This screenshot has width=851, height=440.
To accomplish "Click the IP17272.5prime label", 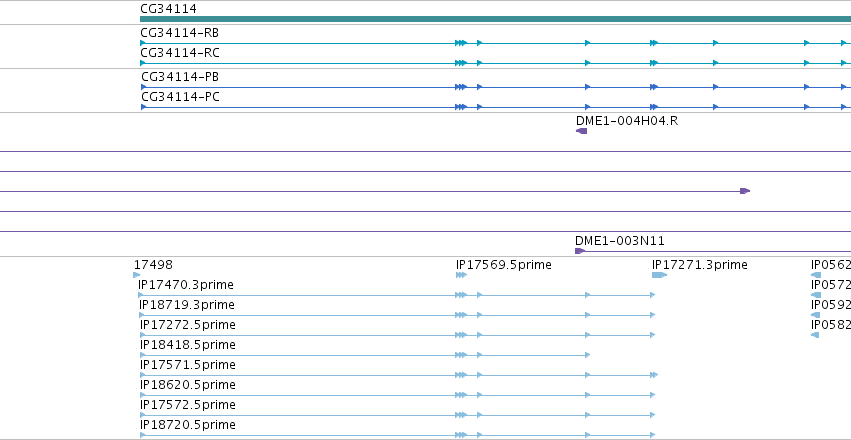I will coord(188,325).
